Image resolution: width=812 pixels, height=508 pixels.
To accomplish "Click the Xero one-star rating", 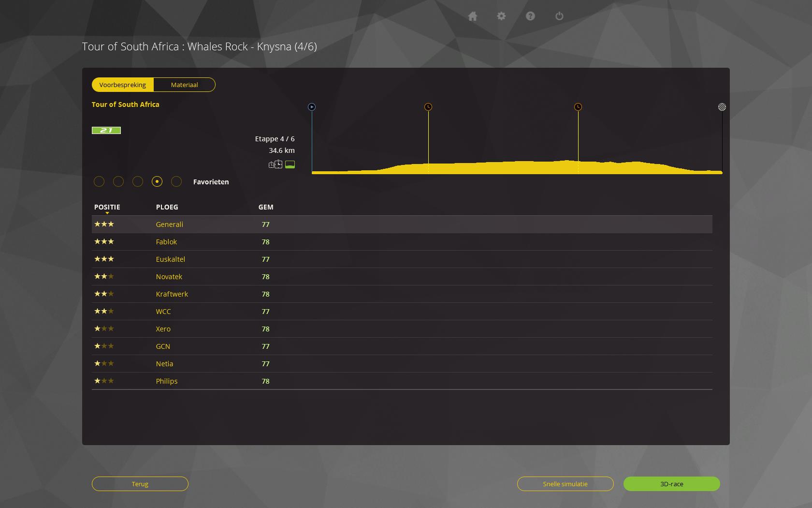I will tap(104, 329).
